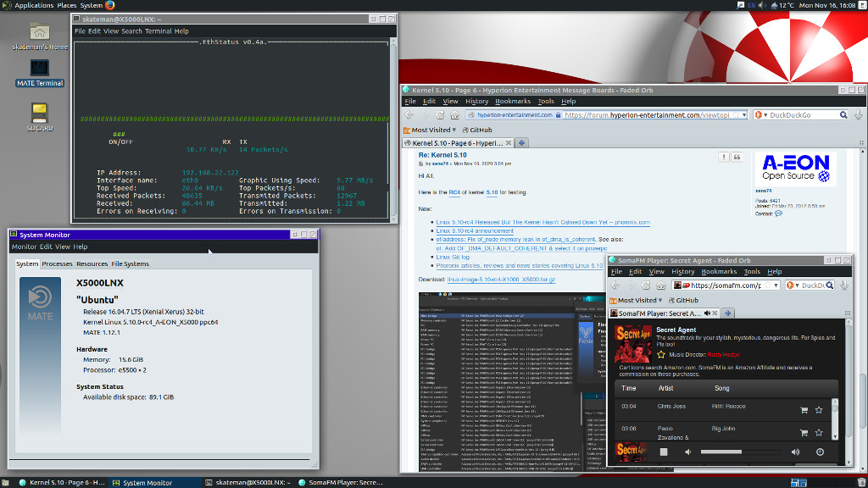Open Bookmarks menu in forum window

tap(513, 102)
